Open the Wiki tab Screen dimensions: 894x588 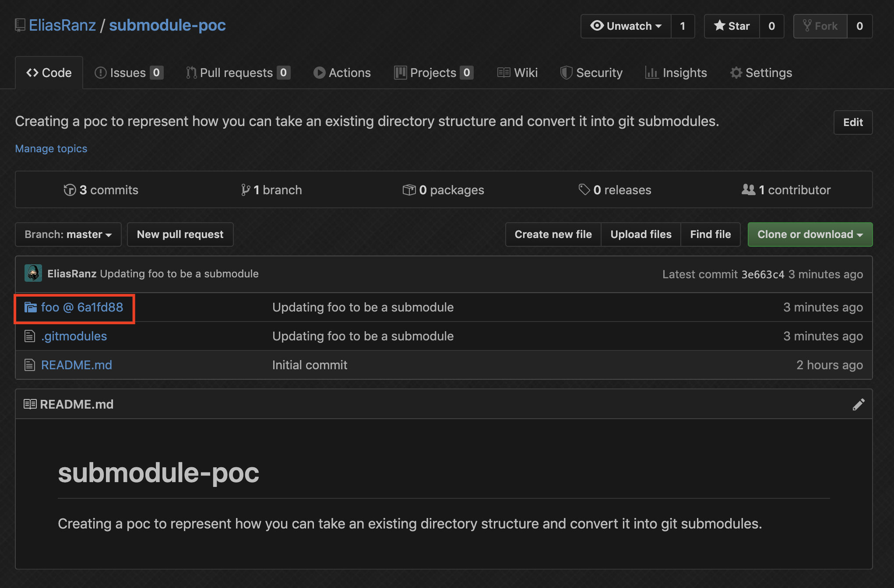tap(517, 73)
